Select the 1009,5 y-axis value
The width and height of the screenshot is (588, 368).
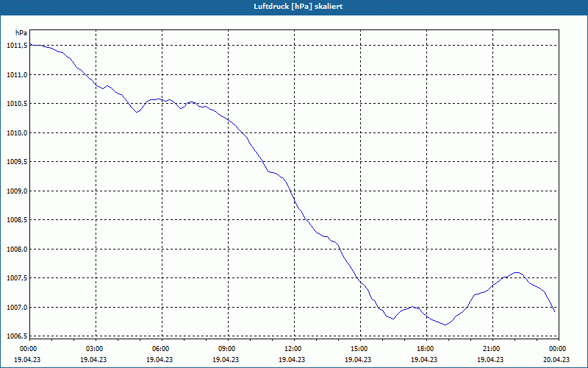tap(17, 162)
